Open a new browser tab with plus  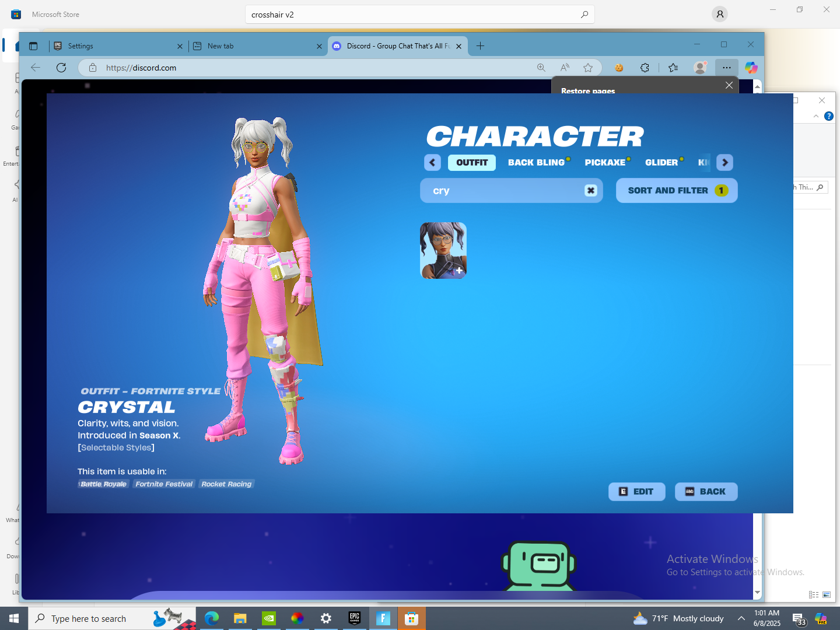[x=480, y=46]
